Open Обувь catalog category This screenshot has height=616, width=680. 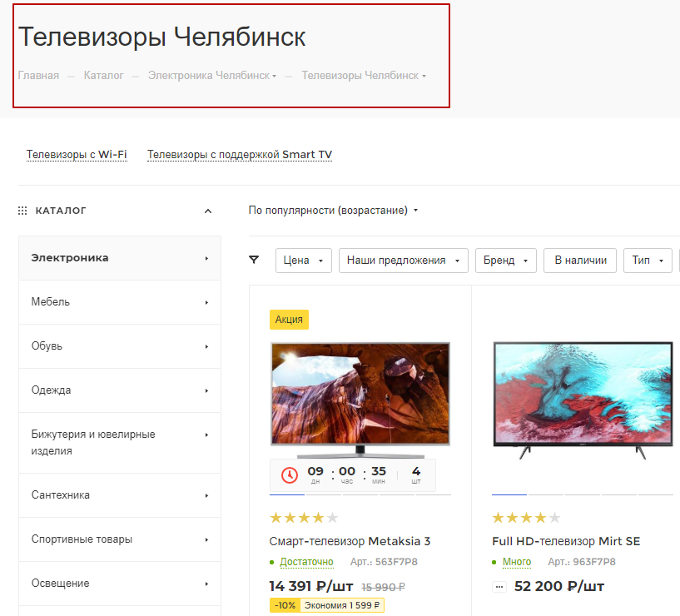[x=120, y=346]
